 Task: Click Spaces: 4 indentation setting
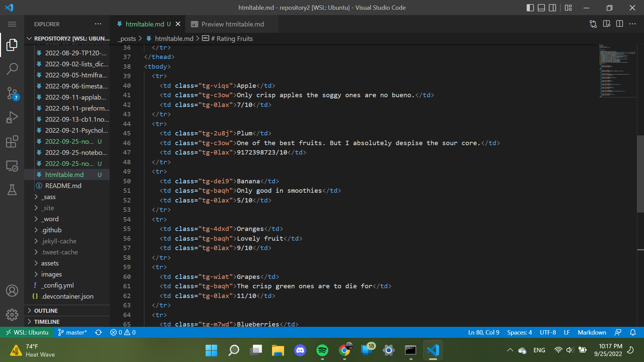[519, 332]
